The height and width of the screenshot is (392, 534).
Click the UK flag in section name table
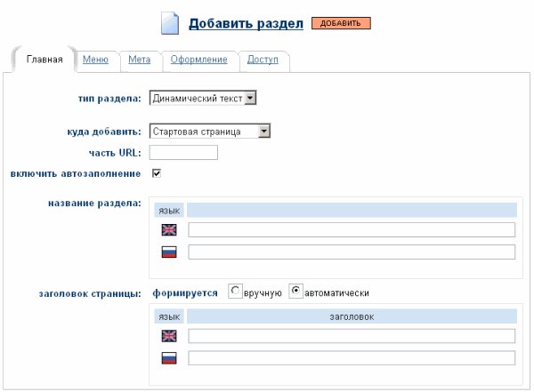click(x=168, y=230)
